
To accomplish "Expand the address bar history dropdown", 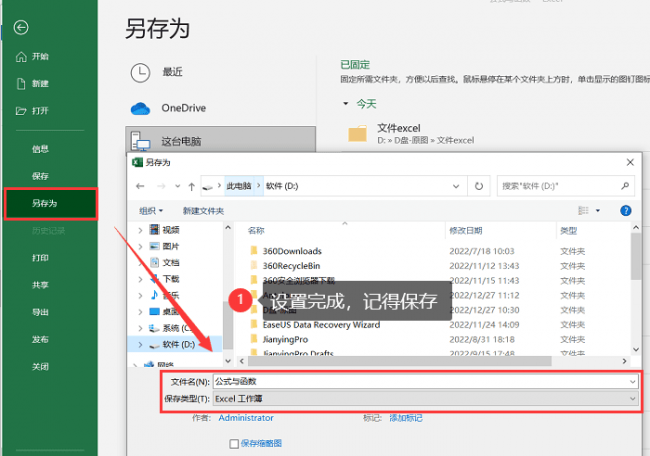I will (456, 186).
